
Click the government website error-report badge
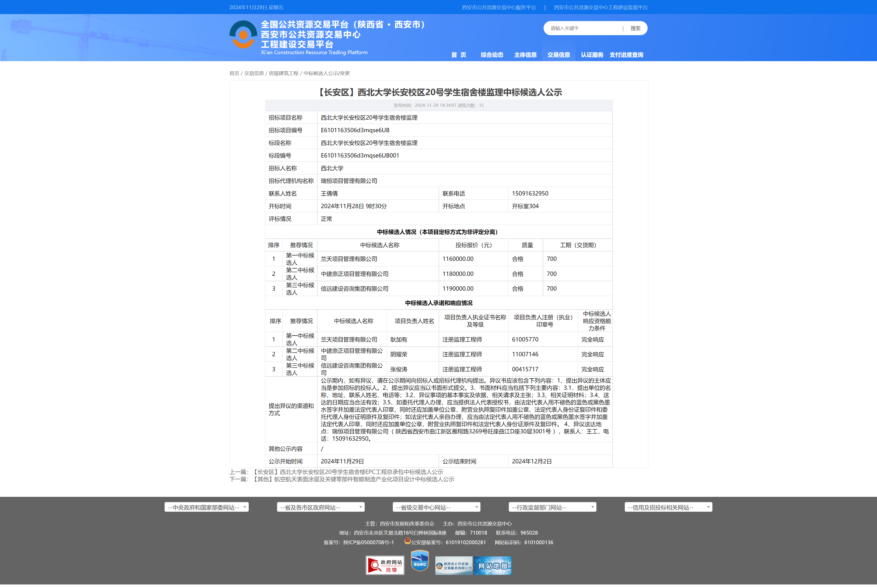pos(385,565)
